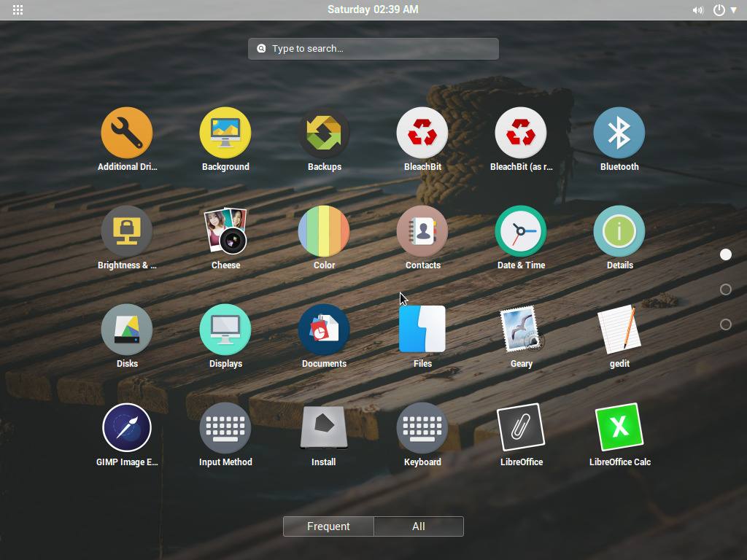This screenshot has height=560, width=747.
Task: Open BleachBit cleaner
Action: pyautogui.click(x=422, y=132)
